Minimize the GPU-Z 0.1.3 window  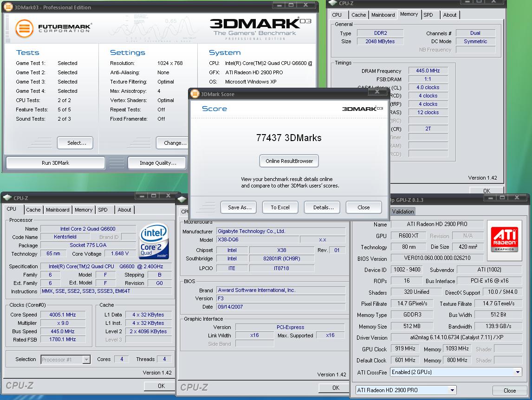coord(491,197)
